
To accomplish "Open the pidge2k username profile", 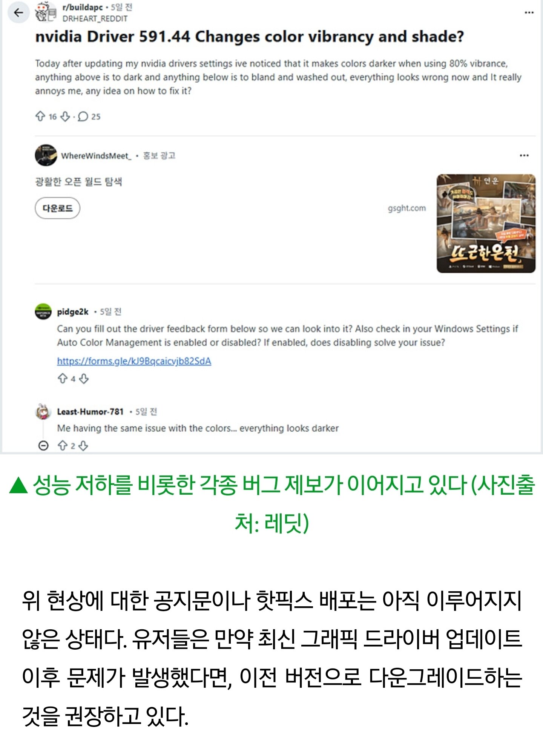I will coord(73,311).
